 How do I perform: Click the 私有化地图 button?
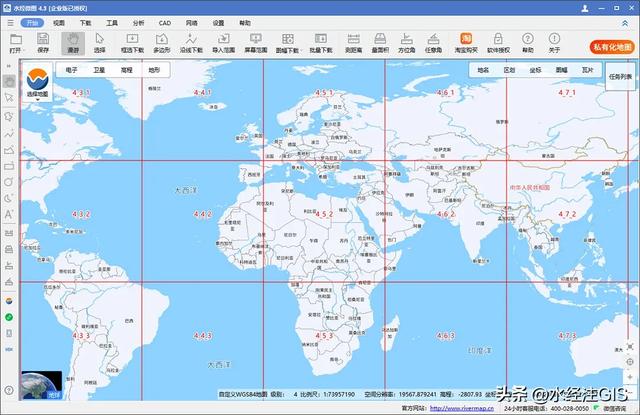click(x=612, y=46)
